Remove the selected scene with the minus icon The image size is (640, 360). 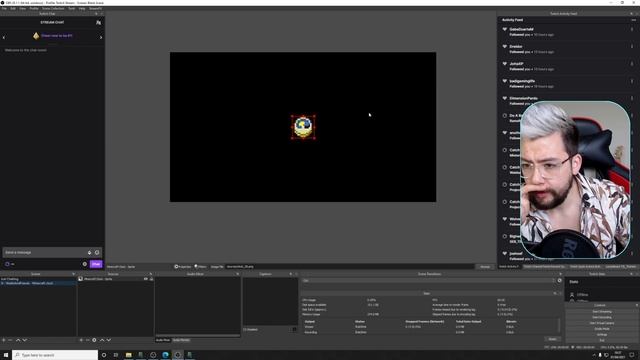point(10,340)
